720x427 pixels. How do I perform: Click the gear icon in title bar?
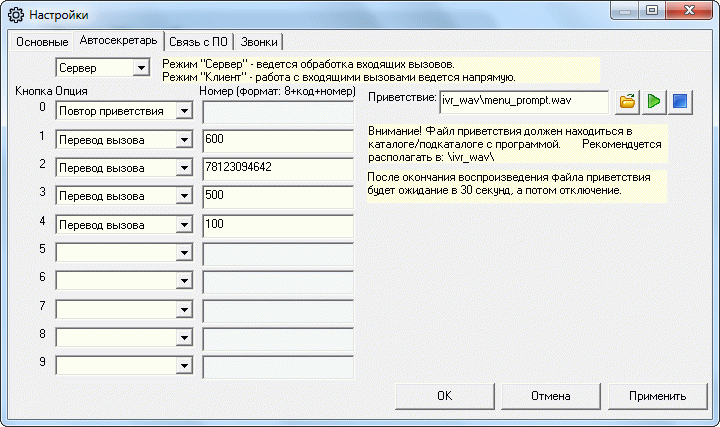(16, 15)
